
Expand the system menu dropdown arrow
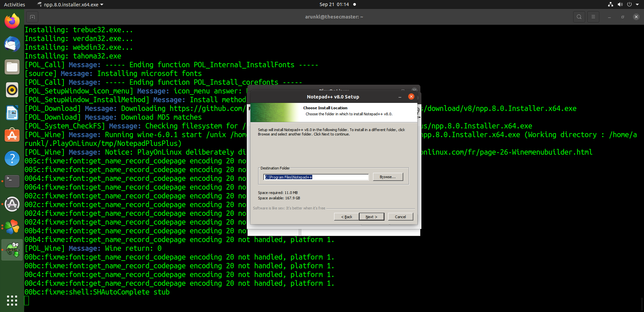pos(637,5)
